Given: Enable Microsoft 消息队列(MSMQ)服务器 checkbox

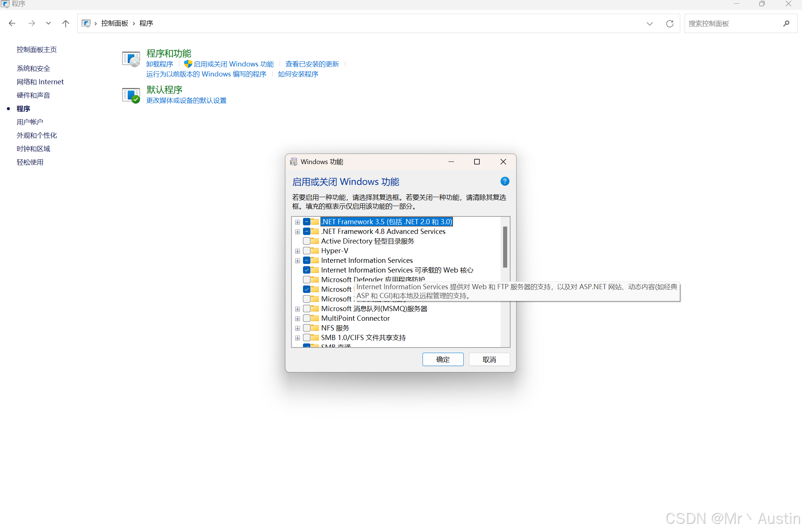Looking at the screenshot, I should (x=307, y=309).
